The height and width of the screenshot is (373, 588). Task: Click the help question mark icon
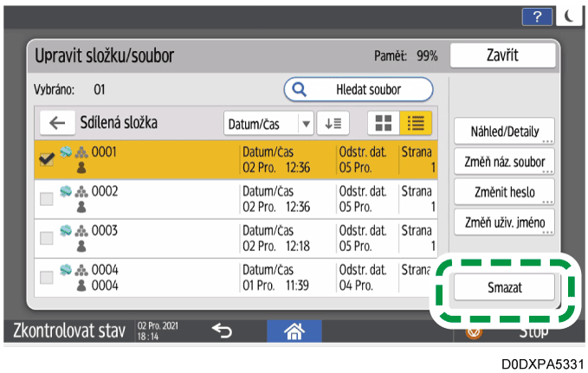point(540,16)
